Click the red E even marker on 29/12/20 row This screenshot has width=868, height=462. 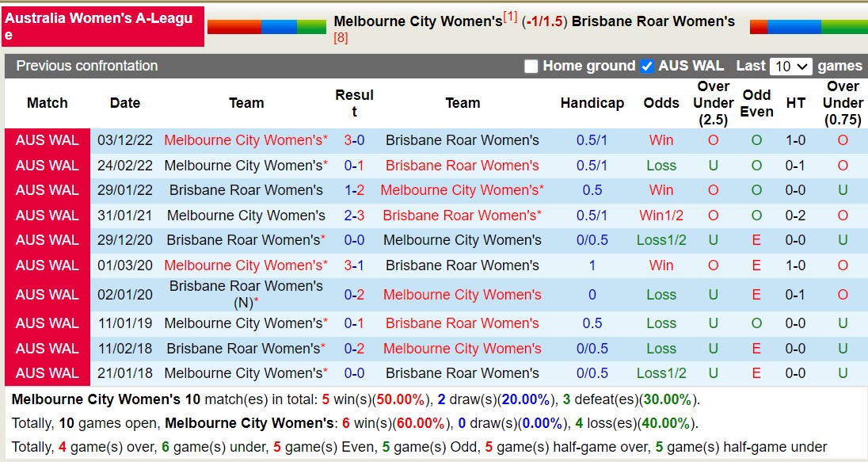[x=756, y=240]
